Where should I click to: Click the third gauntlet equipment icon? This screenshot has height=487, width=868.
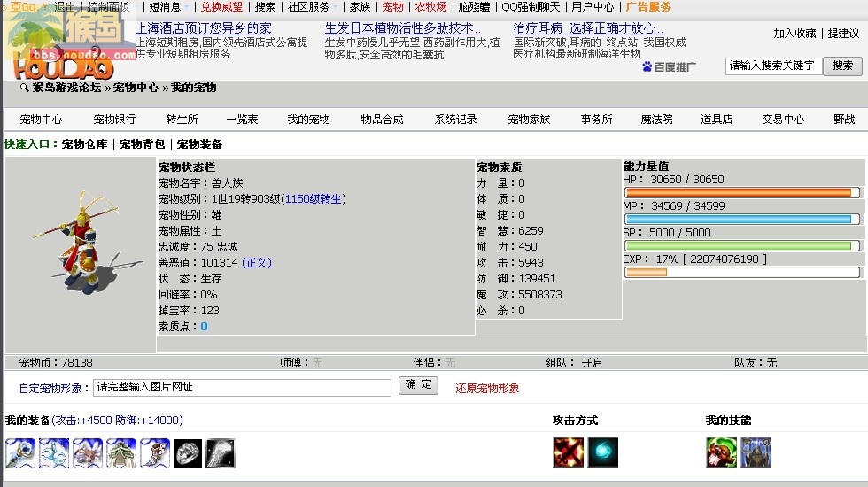[x=88, y=452]
